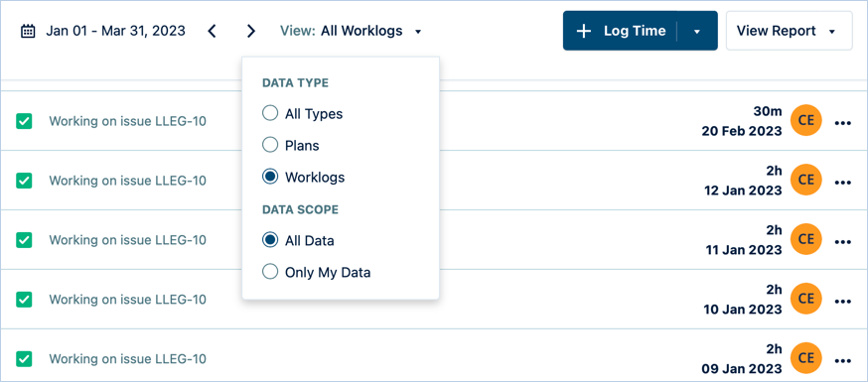The image size is (868, 382).
Task: Click CE avatar on 12 Jan 2023 row
Action: 806,180
